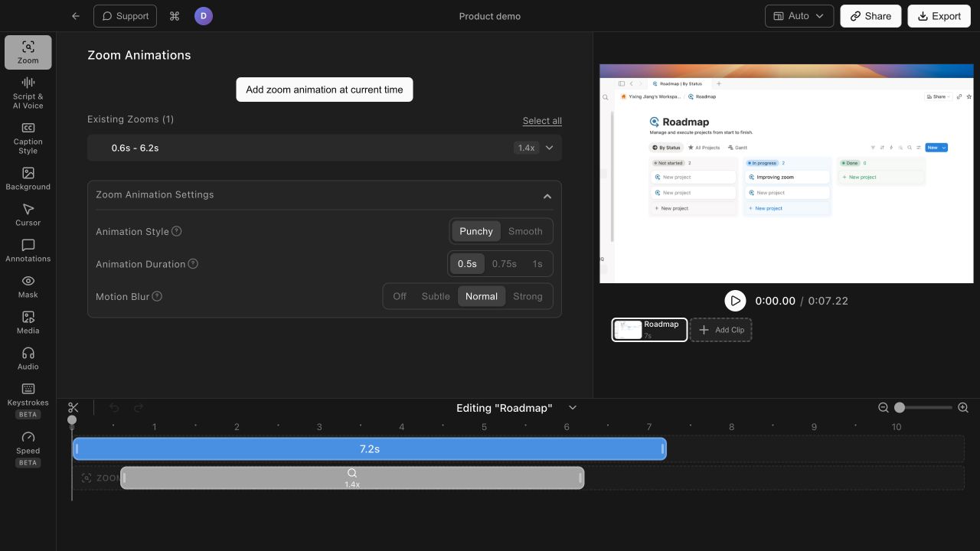Screen dimensions: 980x551
Task: Open the Speed beta panel
Action: 28,448
